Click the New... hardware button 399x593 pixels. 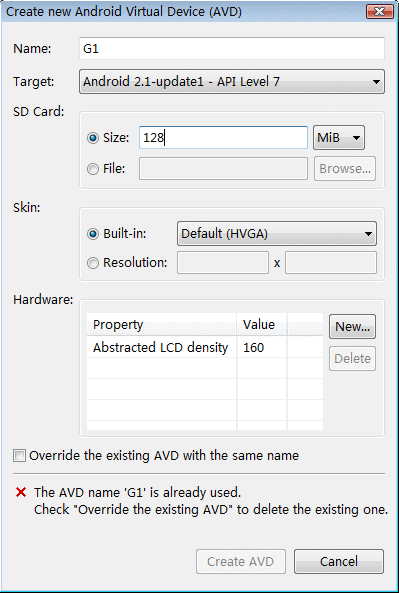tap(352, 326)
